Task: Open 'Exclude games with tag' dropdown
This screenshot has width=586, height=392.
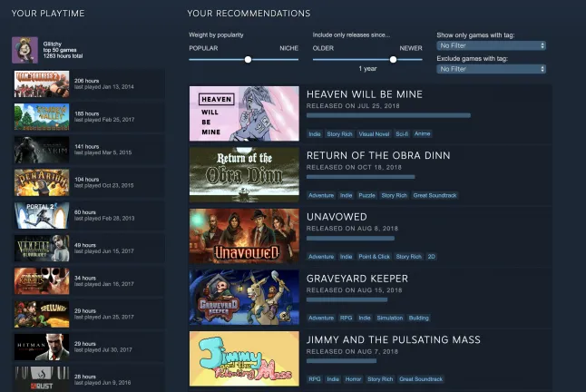Action: click(491, 69)
